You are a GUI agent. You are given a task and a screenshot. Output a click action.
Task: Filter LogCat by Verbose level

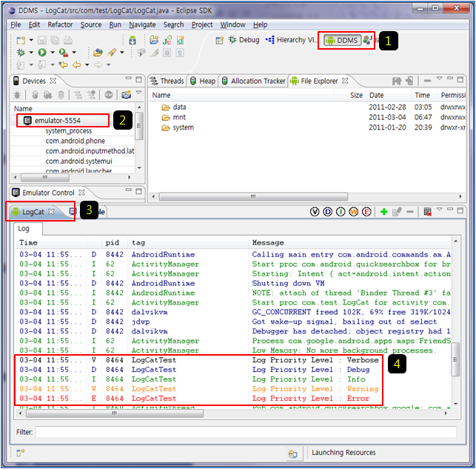point(315,212)
